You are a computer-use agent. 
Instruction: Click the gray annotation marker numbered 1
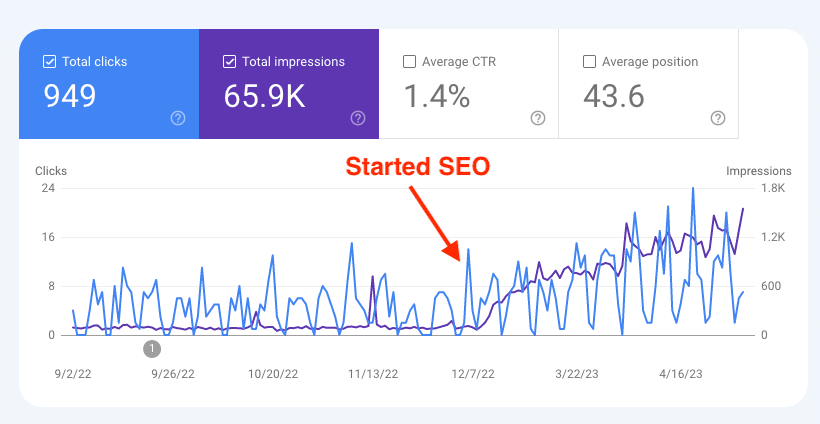(x=152, y=348)
